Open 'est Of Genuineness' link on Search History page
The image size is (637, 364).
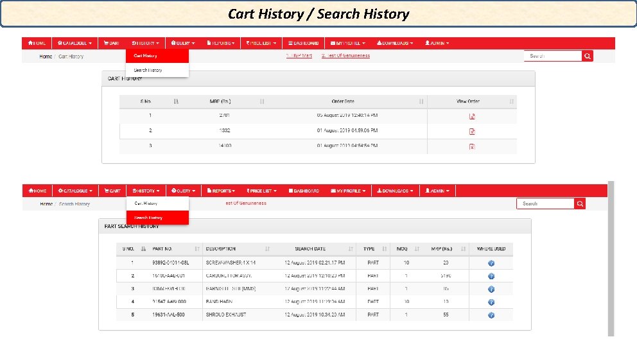pos(246,203)
